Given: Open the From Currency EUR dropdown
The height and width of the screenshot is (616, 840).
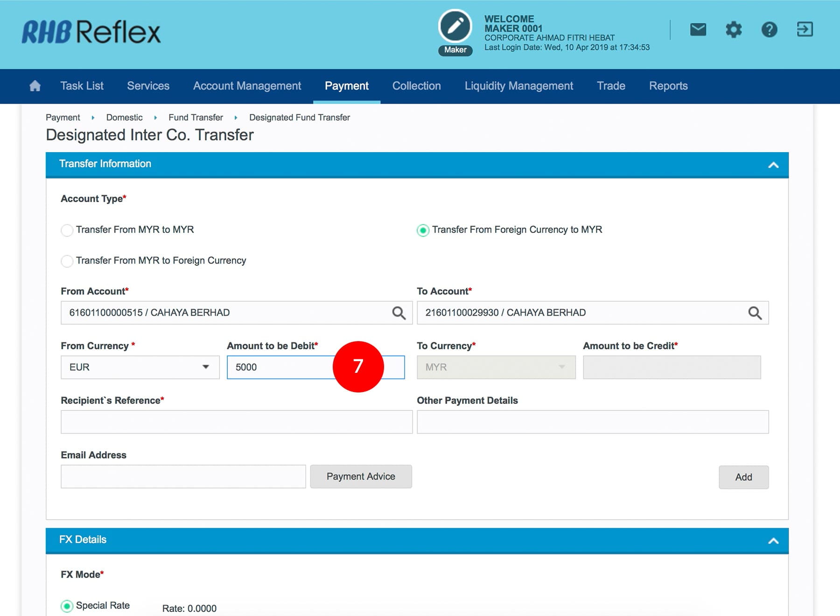Looking at the screenshot, I should pyautogui.click(x=140, y=367).
